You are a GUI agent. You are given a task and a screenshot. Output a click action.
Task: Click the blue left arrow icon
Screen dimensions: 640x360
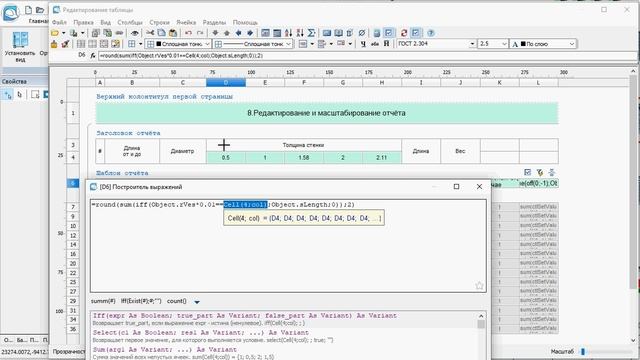[x=238, y=33]
